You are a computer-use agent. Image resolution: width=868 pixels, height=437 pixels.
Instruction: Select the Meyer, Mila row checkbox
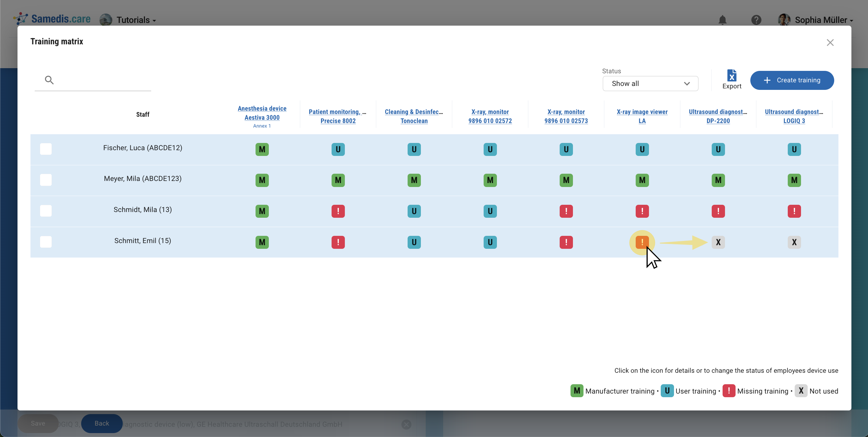point(46,180)
